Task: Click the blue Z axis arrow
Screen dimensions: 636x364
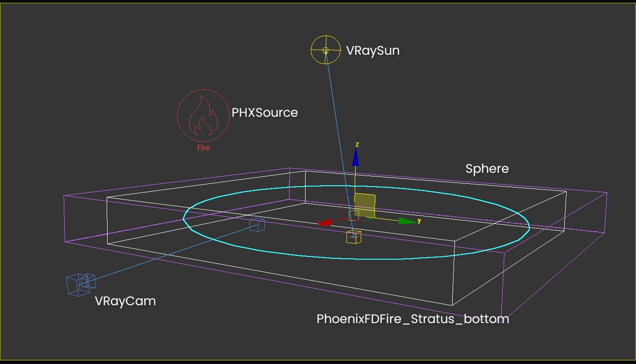Action: click(355, 157)
